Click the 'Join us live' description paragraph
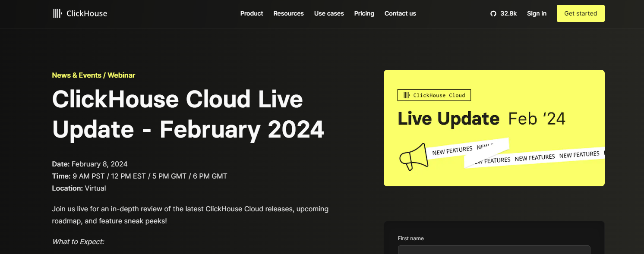This screenshot has height=254, width=644. (190, 215)
